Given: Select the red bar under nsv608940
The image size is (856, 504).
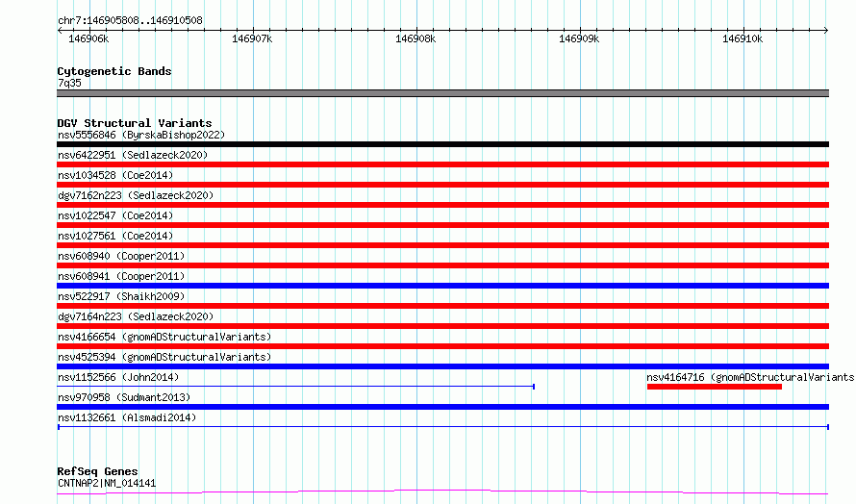Looking at the screenshot, I should (442, 265).
